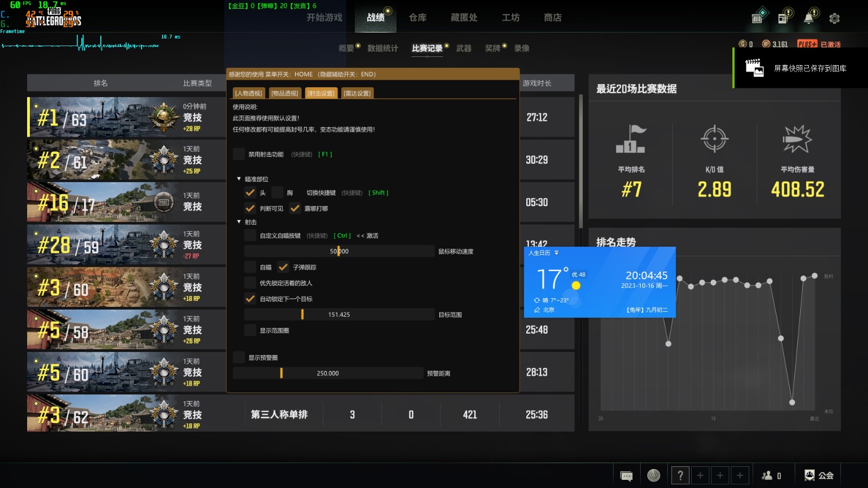
Task: Check the 胸 aim target checkbox
Action: 277,192
